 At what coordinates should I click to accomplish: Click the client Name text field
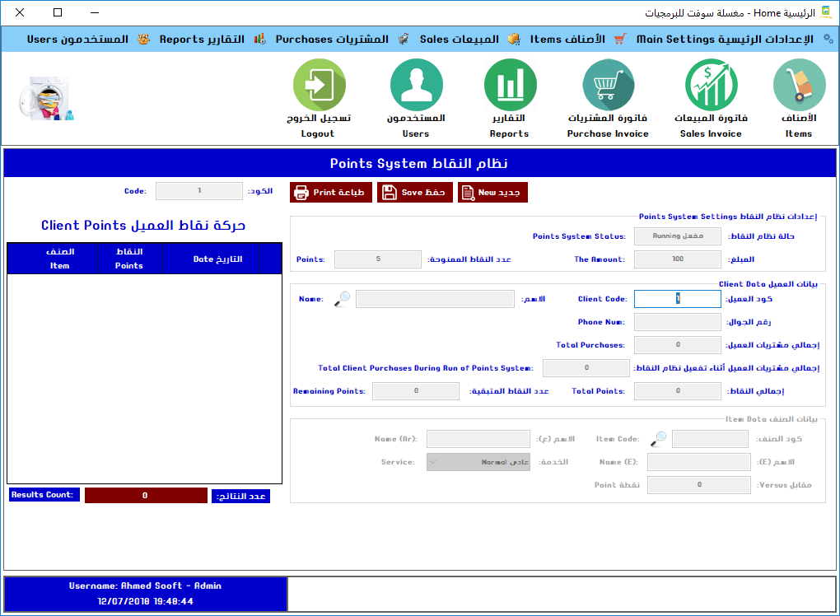point(435,299)
